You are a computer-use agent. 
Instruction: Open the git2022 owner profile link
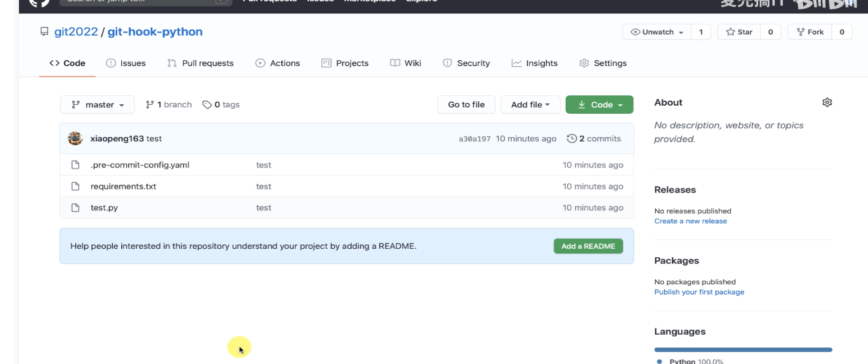point(76,32)
